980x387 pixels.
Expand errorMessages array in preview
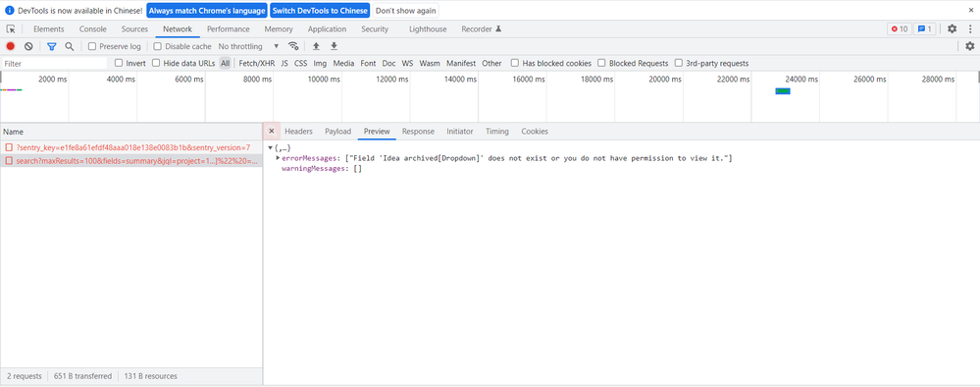point(278,158)
